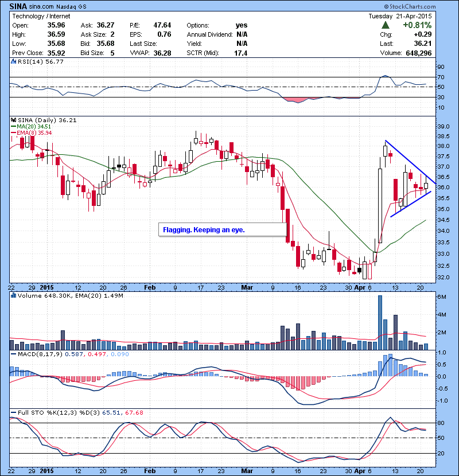Click the volume bars icon beside Volume label
This screenshot has height=476, width=459.
(x=13, y=295)
